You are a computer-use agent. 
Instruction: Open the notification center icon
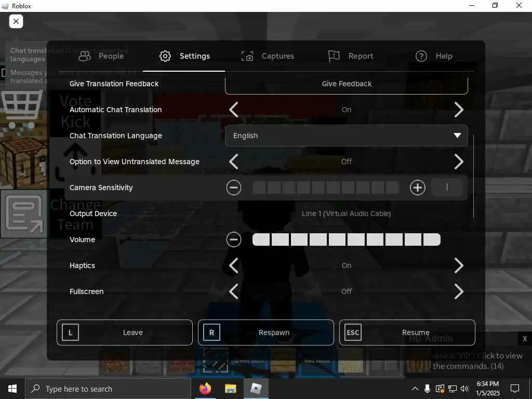(515, 389)
